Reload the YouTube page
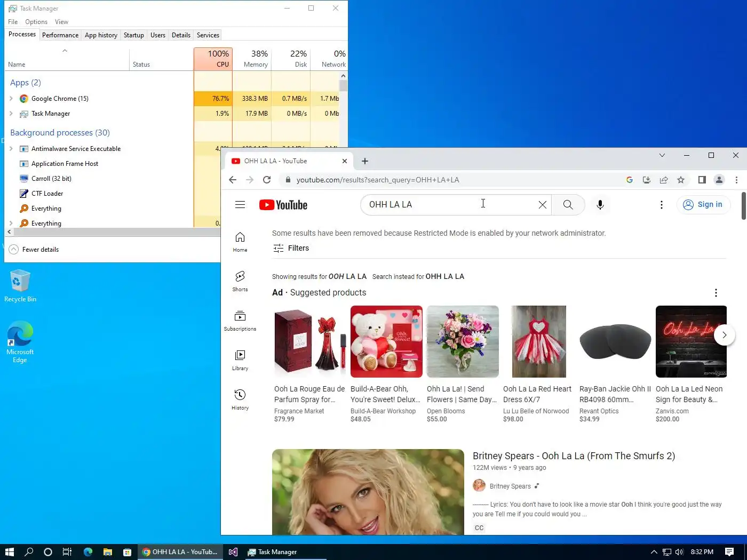Viewport: 747px width, 560px height. pyautogui.click(x=267, y=180)
